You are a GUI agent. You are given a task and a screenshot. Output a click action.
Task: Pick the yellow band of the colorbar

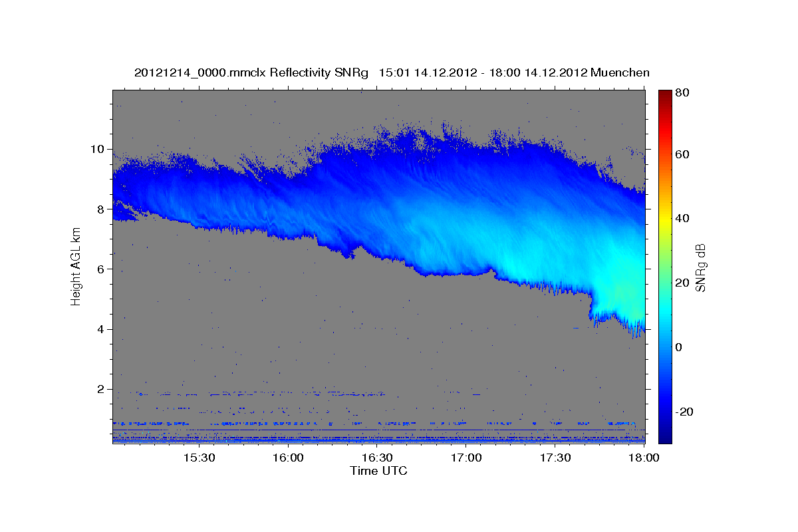click(665, 219)
